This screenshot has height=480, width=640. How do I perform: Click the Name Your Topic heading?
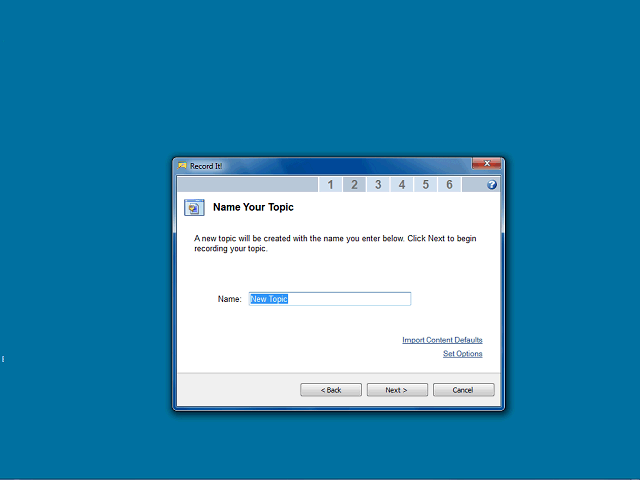coord(253,207)
